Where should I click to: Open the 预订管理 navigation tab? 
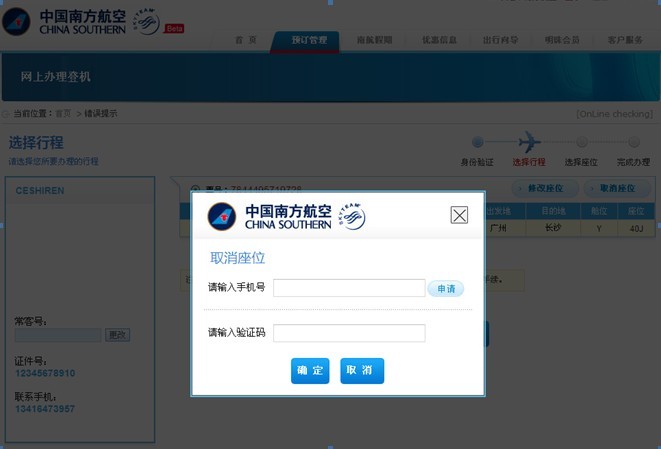(309, 40)
